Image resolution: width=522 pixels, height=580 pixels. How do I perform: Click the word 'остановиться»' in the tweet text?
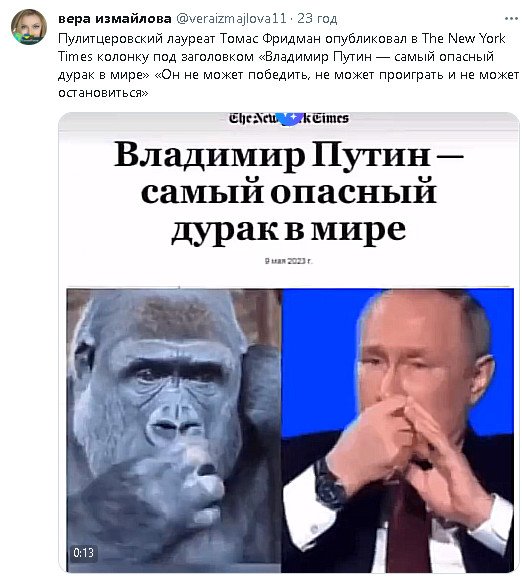pos(103,92)
